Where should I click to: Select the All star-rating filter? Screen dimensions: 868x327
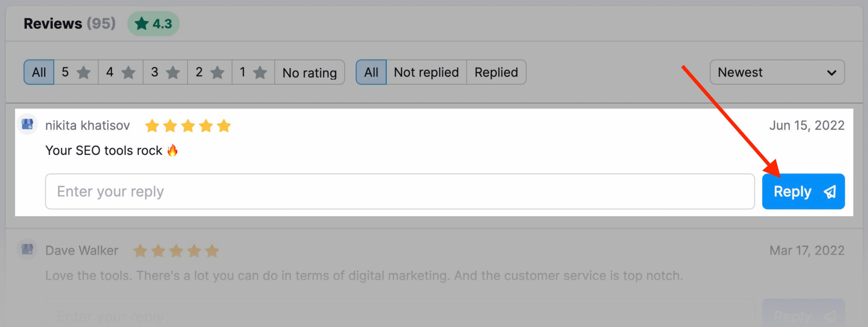(x=39, y=72)
